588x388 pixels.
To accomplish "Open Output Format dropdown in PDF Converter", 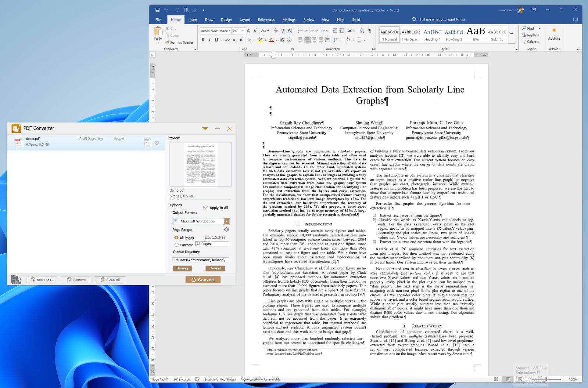I will 227,221.
